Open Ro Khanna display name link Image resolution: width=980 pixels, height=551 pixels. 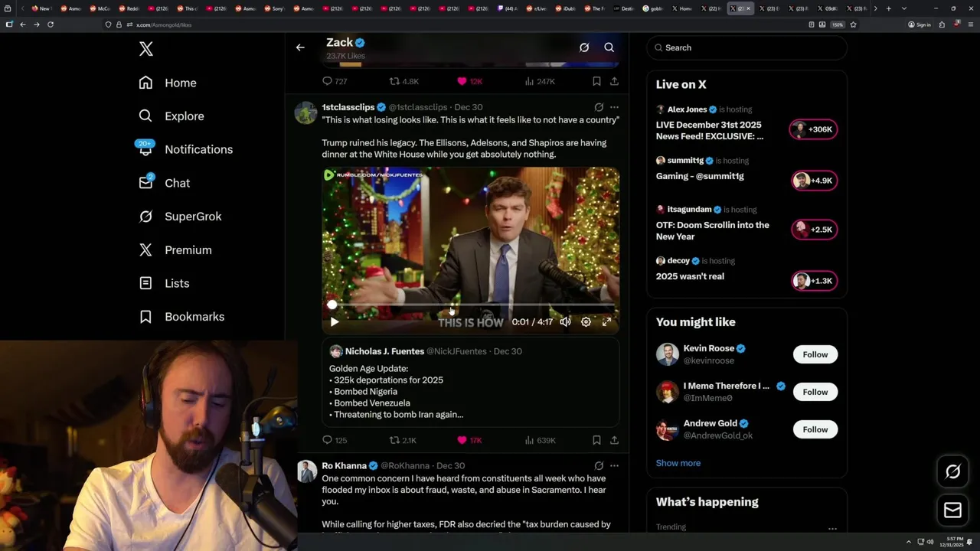click(344, 466)
